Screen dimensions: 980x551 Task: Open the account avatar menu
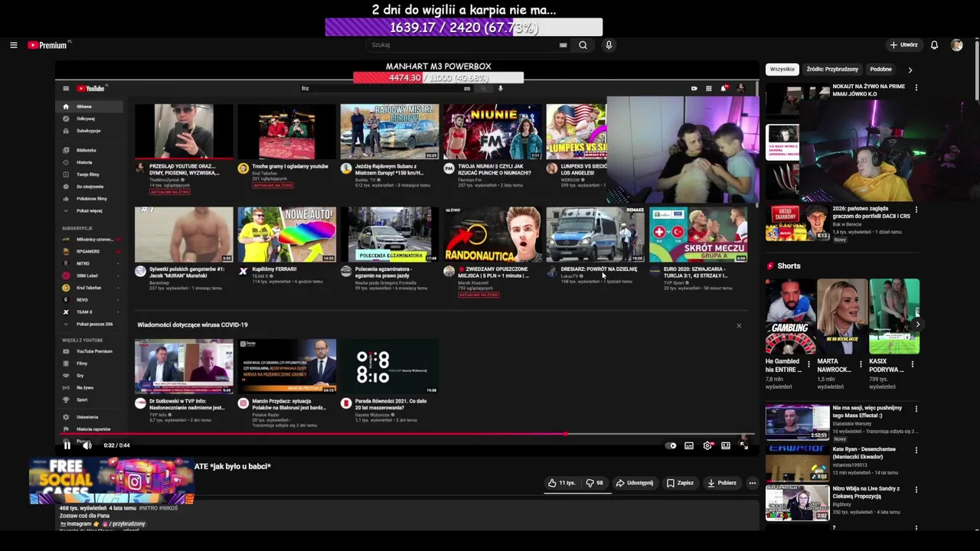coord(956,45)
